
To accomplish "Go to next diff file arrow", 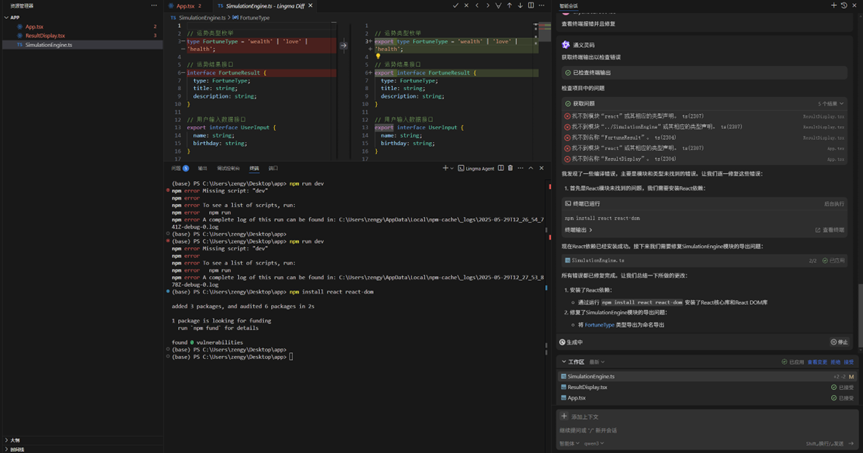I will coord(488,6).
